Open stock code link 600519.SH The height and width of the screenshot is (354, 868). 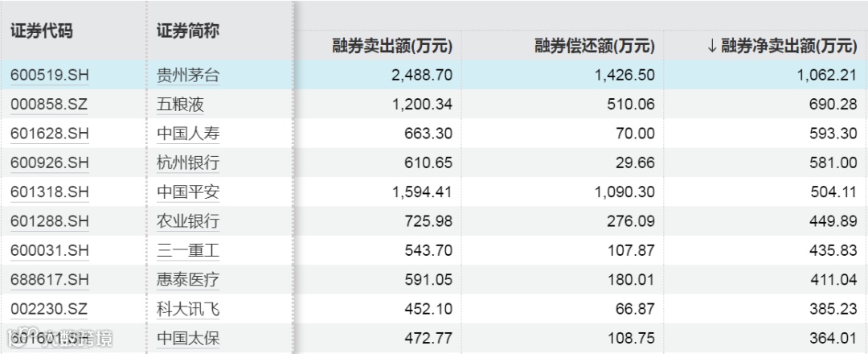(x=49, y=76)
